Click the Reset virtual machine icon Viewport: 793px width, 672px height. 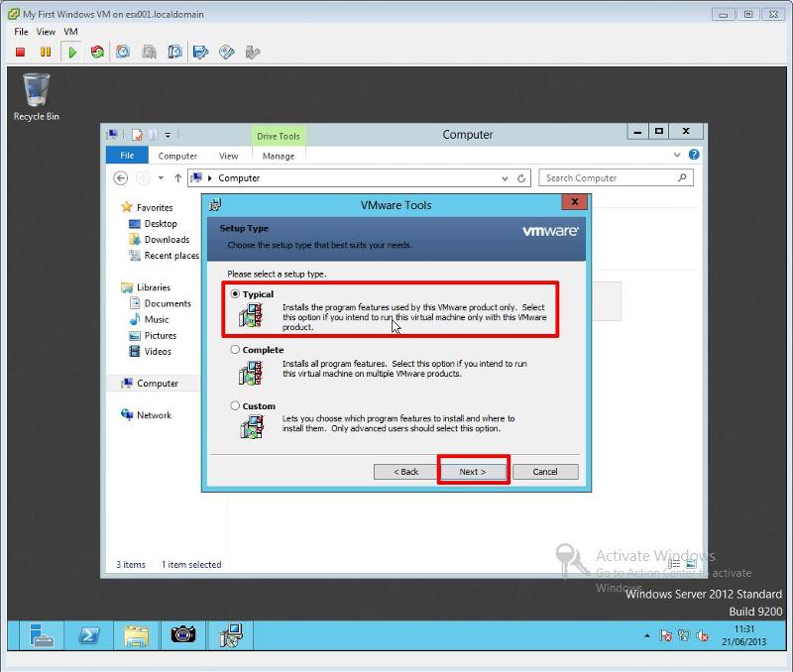(97, 53)
